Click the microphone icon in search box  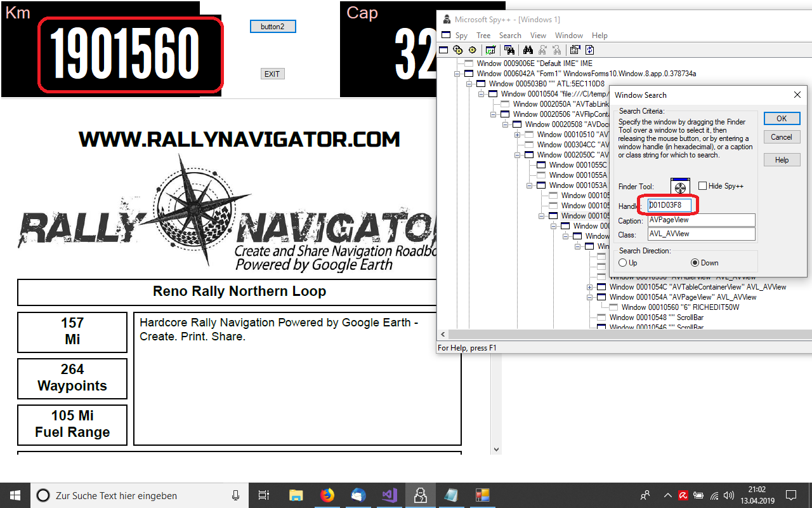[x=235, y=495]
